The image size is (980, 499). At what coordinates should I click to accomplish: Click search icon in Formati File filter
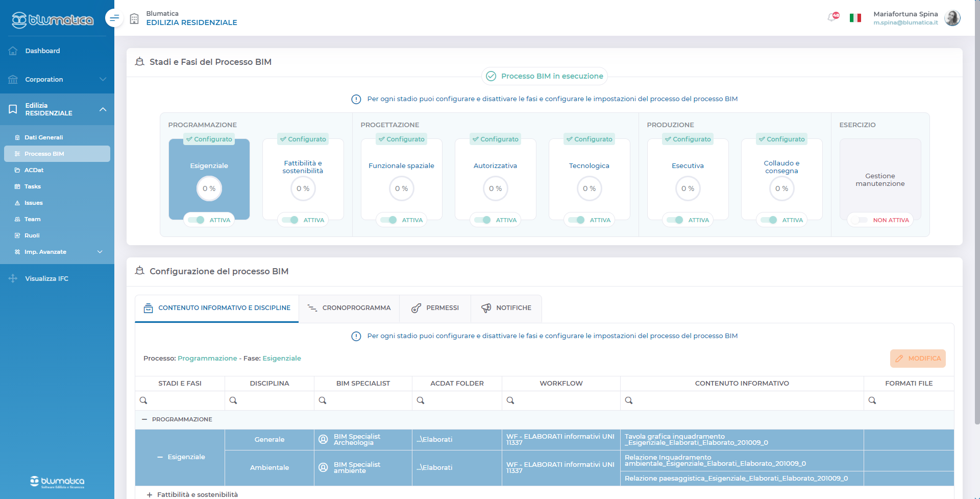872,400
